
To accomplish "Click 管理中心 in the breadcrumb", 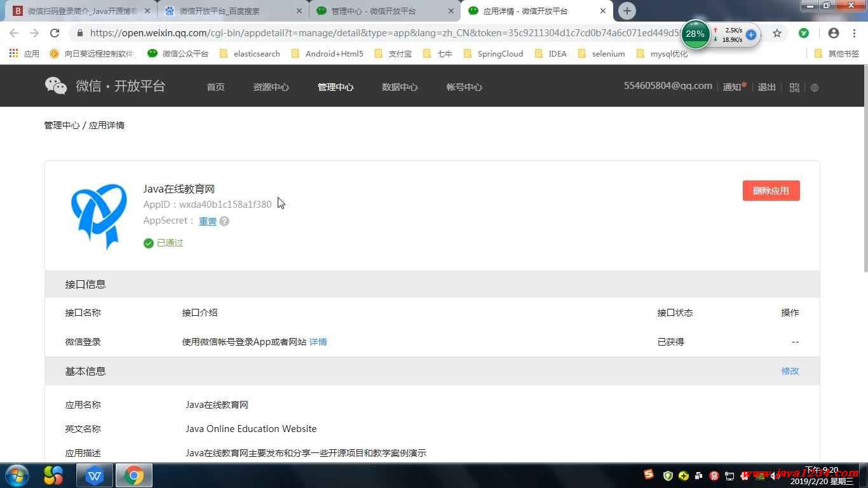I will 62,125.
